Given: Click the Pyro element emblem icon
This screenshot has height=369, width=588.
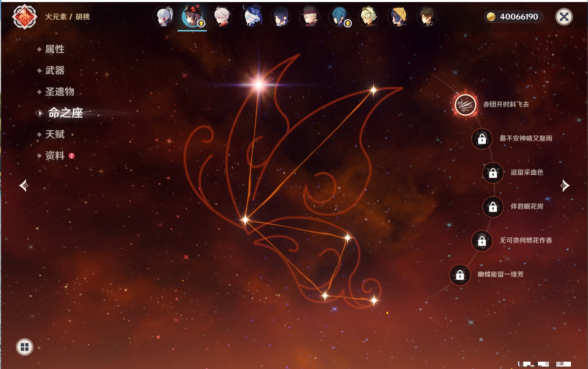Looking at the screenshot, I should pos(24,17).
